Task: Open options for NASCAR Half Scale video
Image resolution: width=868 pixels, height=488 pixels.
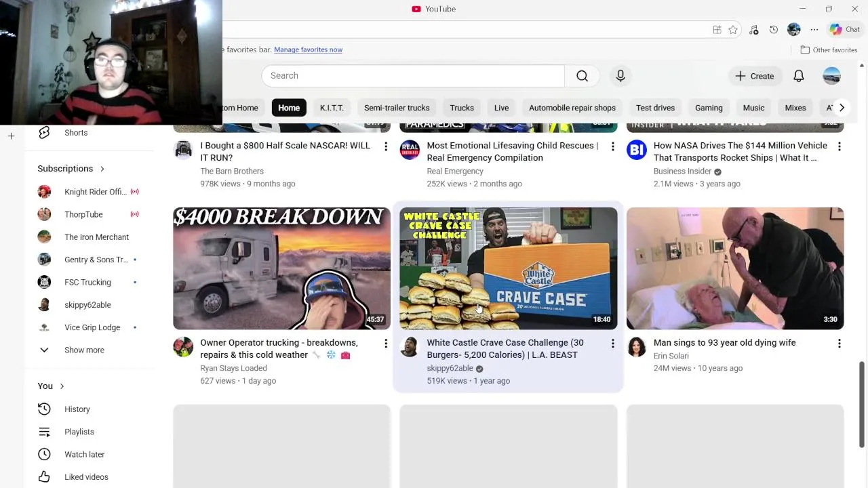Action: point(386,146)
